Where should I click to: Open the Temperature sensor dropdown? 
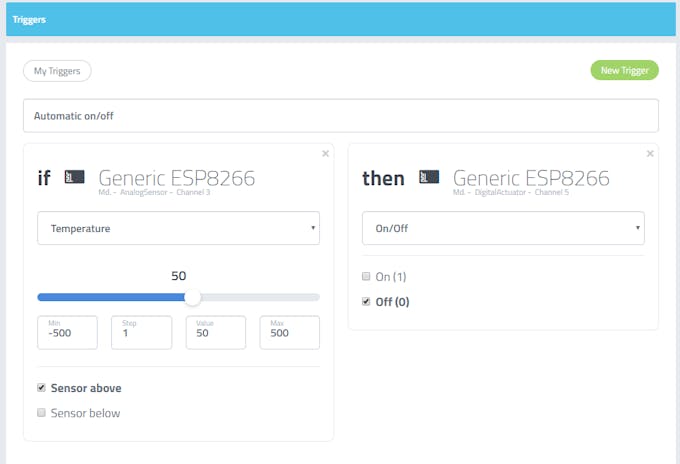pyautogui.click(x=179, y=228)
